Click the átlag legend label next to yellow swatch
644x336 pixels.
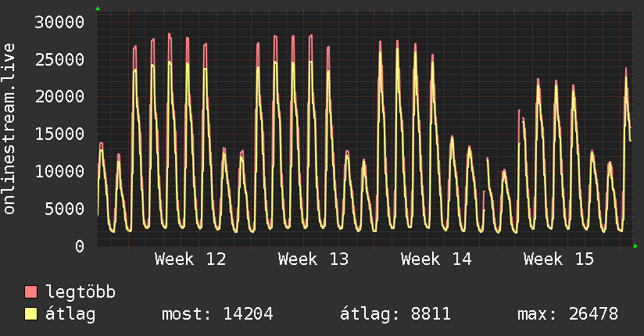pyautogui.click(x=70, y=314)
